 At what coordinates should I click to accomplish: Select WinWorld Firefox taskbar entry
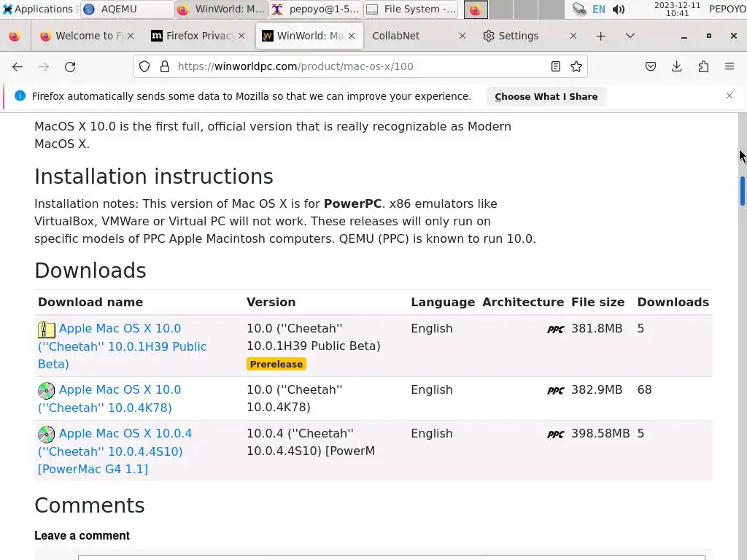(220, 9)
